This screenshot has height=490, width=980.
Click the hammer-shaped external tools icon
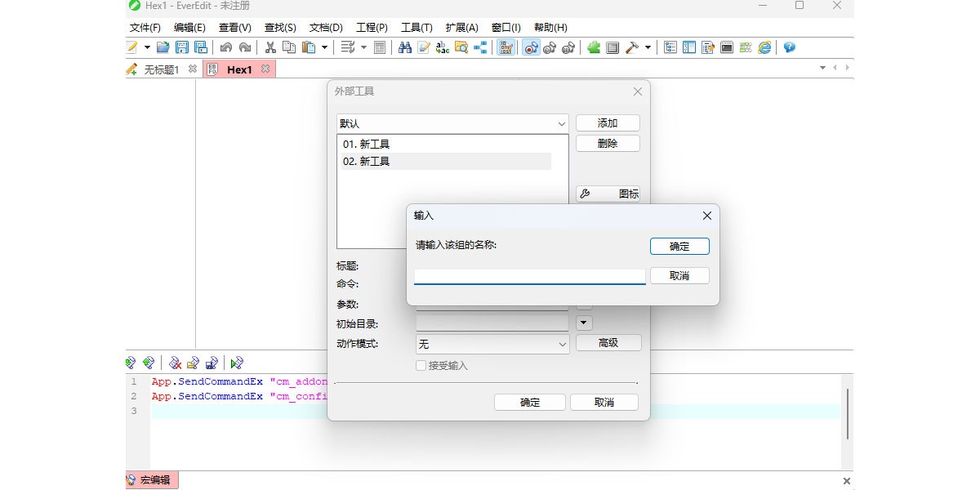630,47
